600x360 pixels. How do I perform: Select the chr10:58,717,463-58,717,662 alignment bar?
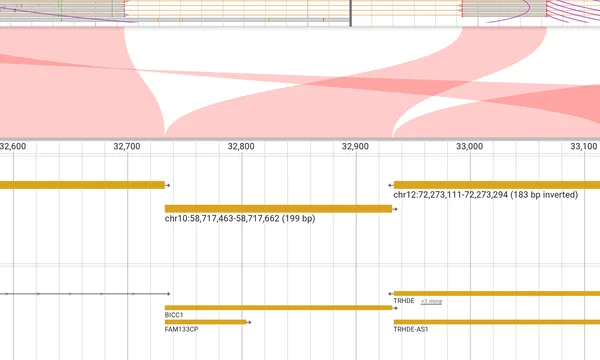[279, 209]
